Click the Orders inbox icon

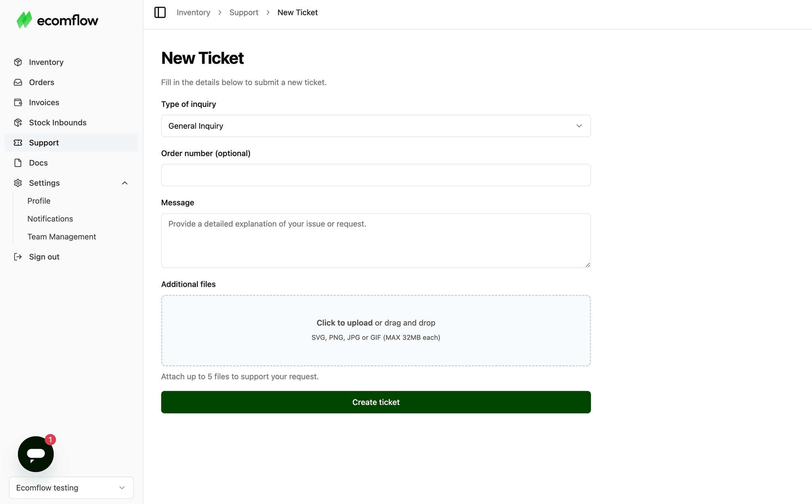click(18, 82)
